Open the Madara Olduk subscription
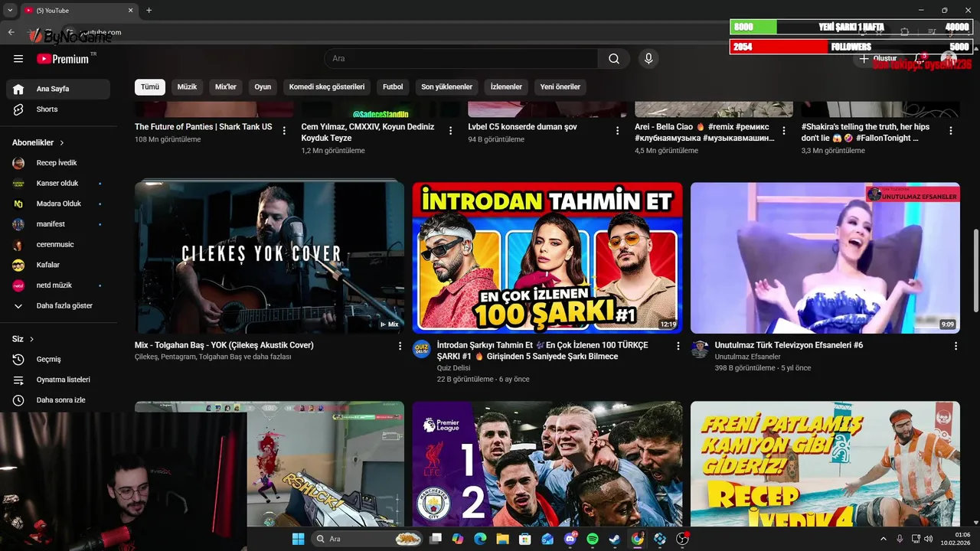980x551 pixels. 58,204
